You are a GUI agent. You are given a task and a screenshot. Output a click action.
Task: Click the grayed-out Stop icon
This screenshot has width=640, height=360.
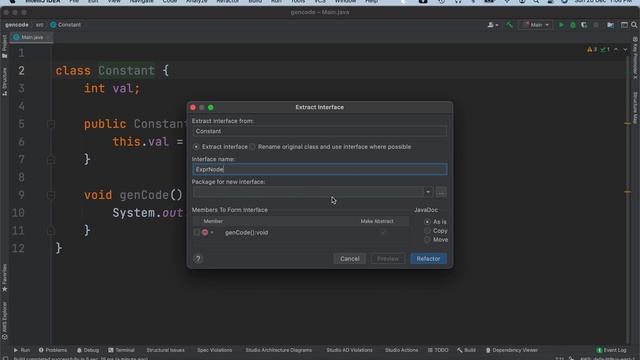(596, 25)
